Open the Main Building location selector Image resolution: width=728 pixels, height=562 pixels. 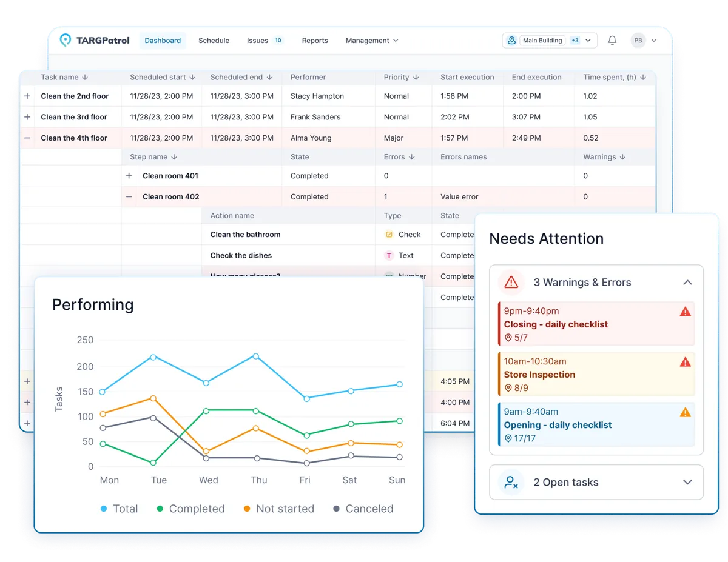tap(549, 41)
